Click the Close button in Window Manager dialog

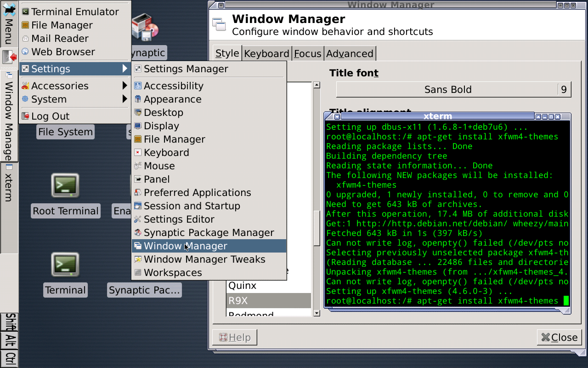pos(559,337)
